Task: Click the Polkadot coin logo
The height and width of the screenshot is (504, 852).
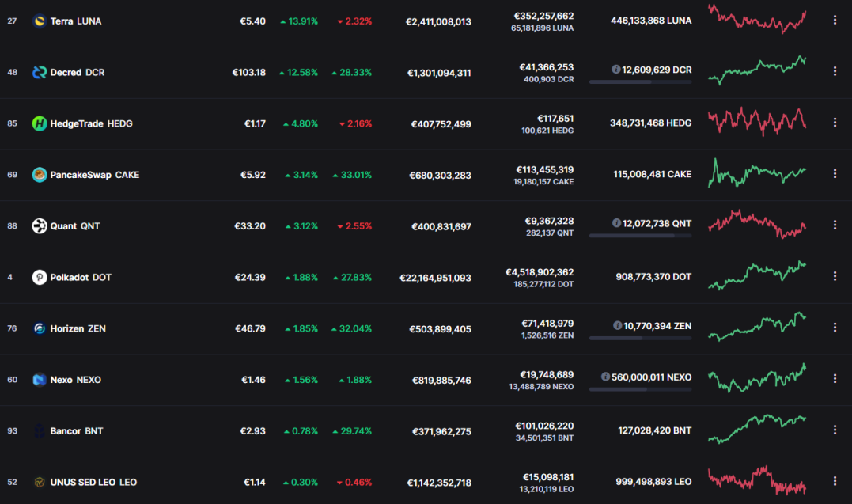Action: click(39, 277)
